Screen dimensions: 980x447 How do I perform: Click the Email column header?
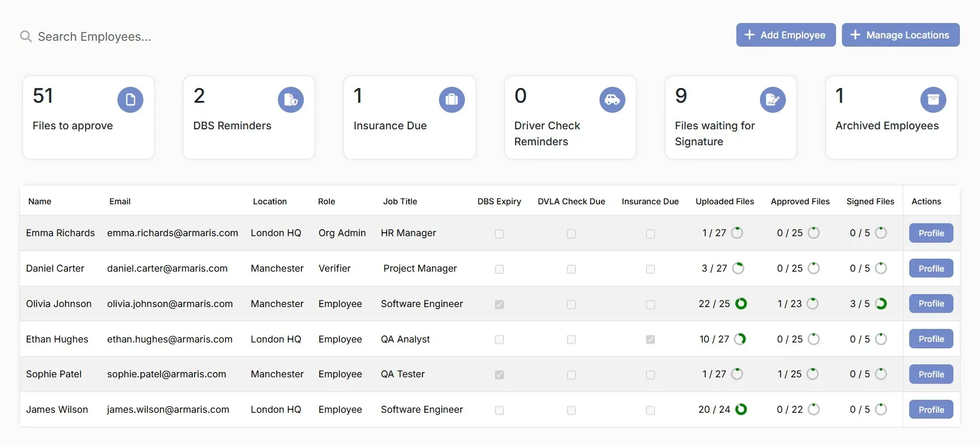click(120, 201)
